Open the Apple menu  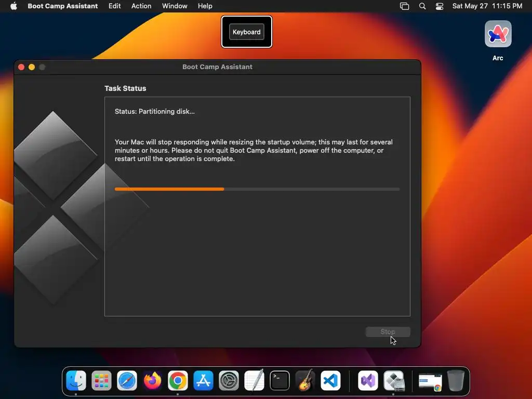tap(14, 6)
